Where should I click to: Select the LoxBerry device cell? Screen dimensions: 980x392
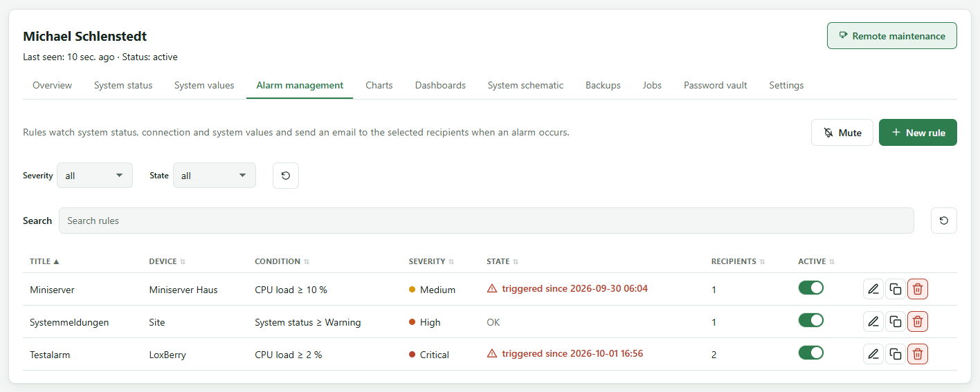(167, 355)
